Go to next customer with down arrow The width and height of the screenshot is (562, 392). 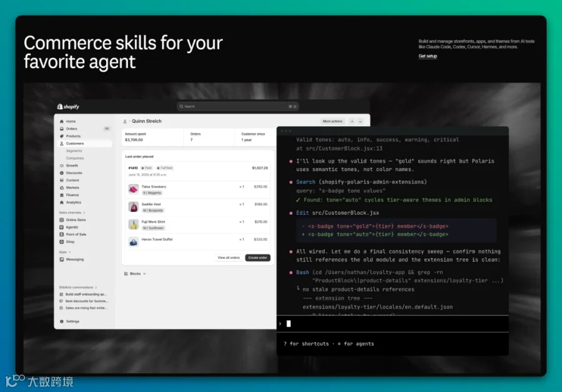pos(360,122)
